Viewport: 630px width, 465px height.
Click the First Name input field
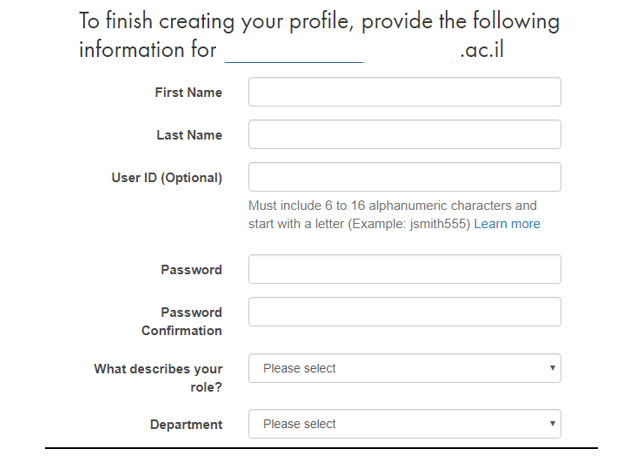point(404,92)
